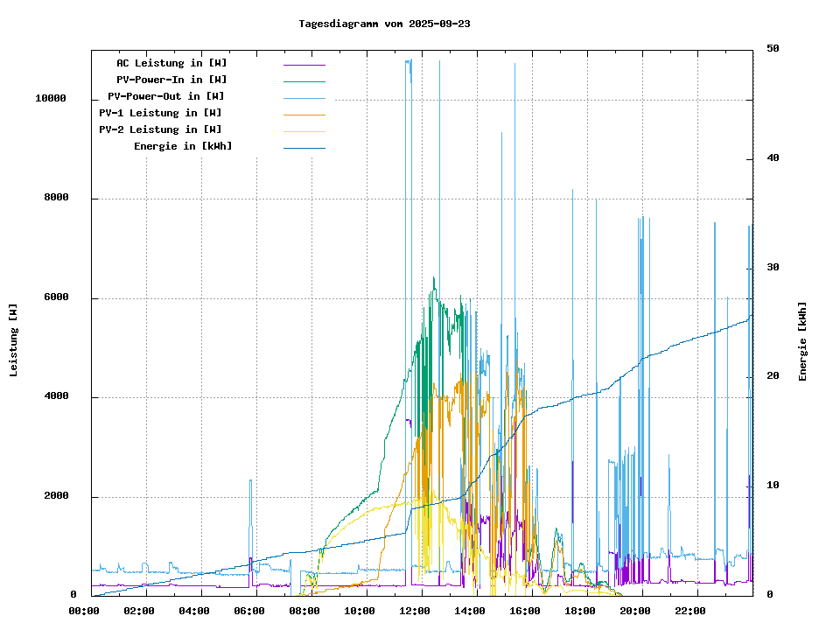Click the 30 tick on the energy axis
This screenshot has height=630, width=840.
tap(773, 268)
